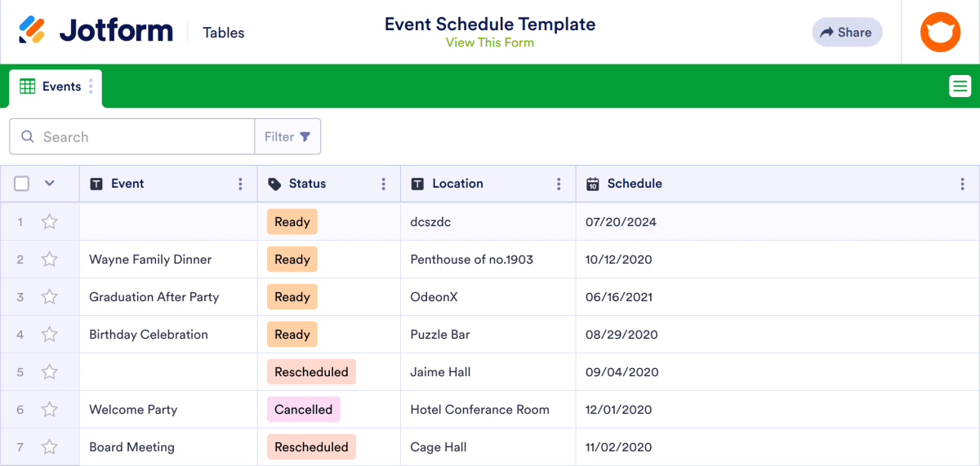Viewport: 980px width, 466px height.
Task: Click the Rescheduled tag for Jaime Hall
Action: 311,372
